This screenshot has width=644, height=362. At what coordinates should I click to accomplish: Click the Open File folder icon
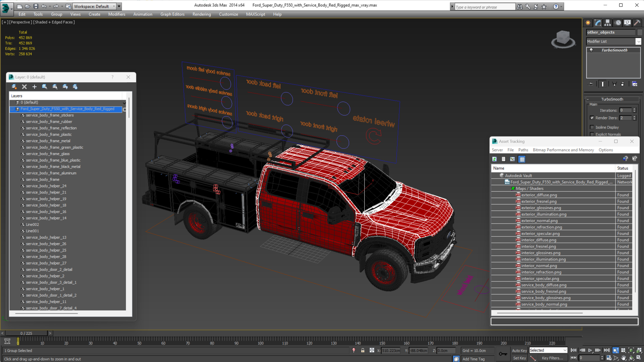28,6
